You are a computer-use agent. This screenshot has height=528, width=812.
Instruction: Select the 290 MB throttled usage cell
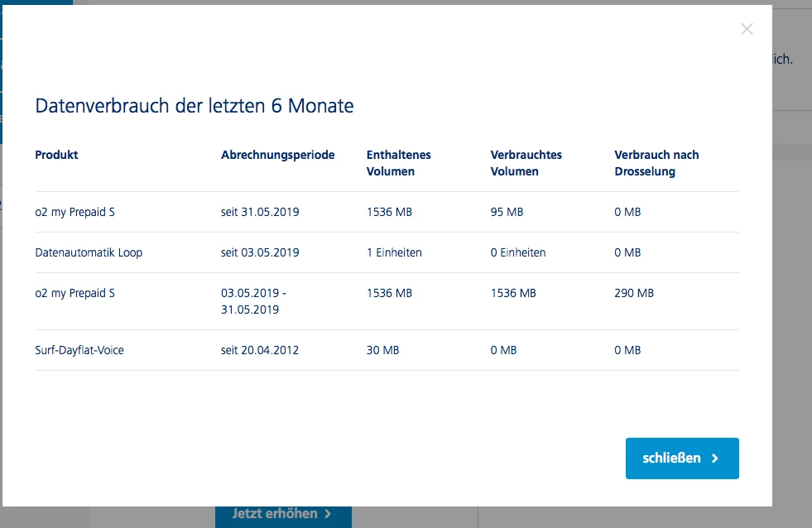(x=634, y=293)
